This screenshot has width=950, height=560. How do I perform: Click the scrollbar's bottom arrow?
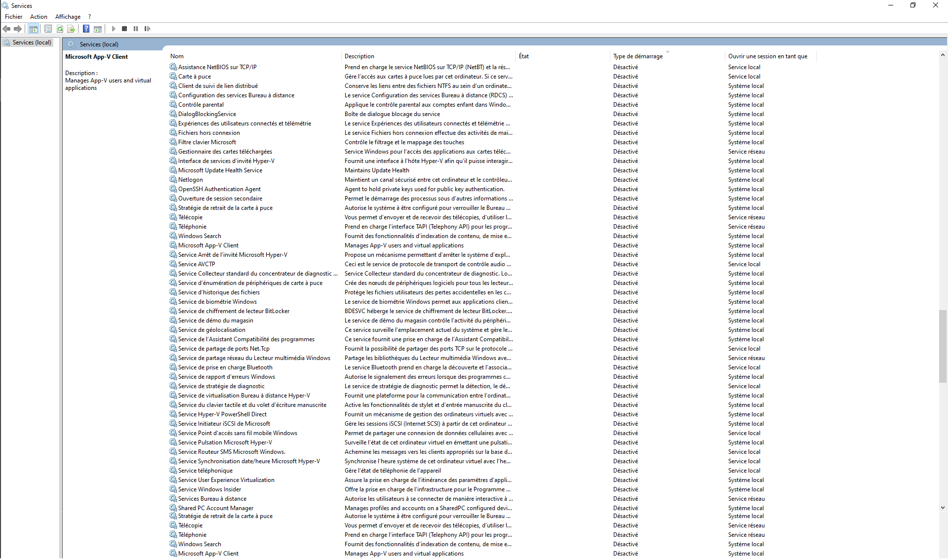(x=943, y=508)
